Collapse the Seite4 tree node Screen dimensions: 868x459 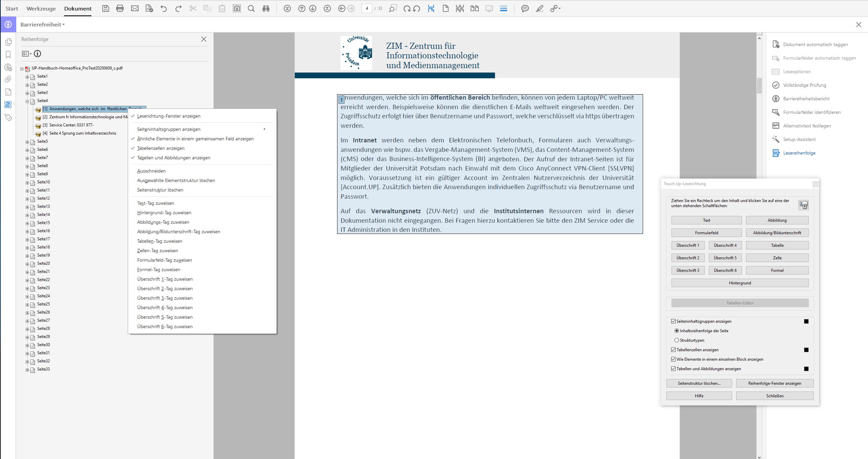coord(27,101)
